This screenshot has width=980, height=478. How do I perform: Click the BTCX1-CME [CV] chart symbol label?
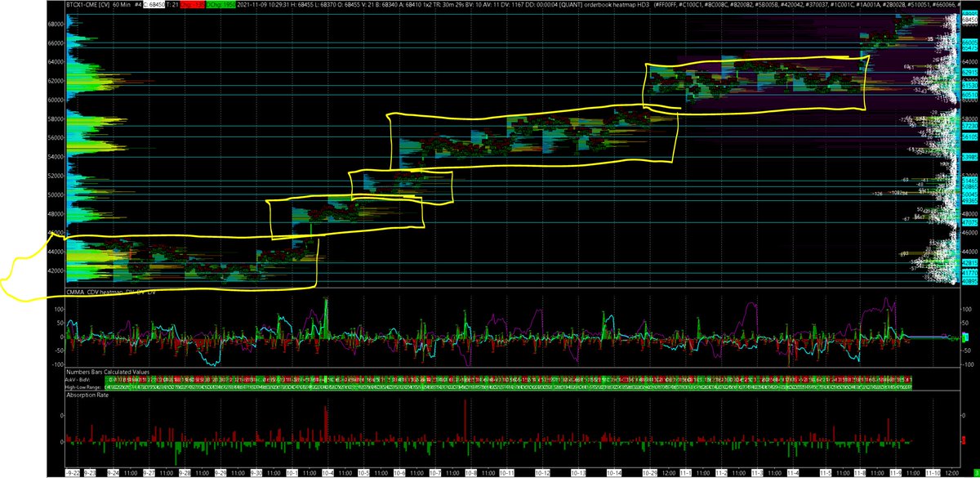[89, 4]
